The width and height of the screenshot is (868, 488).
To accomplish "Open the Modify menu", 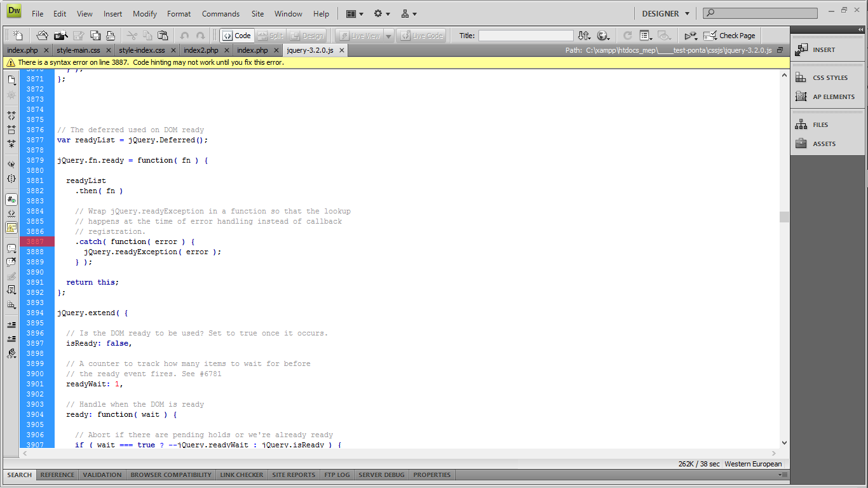I will (145, 13).
